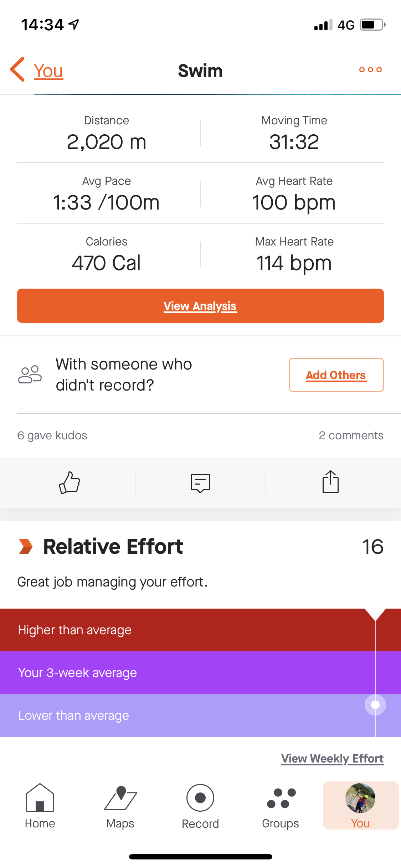Tap the Relative Effort chevron icon
Screen dimensions: 401x868
[x=26, y=547]
